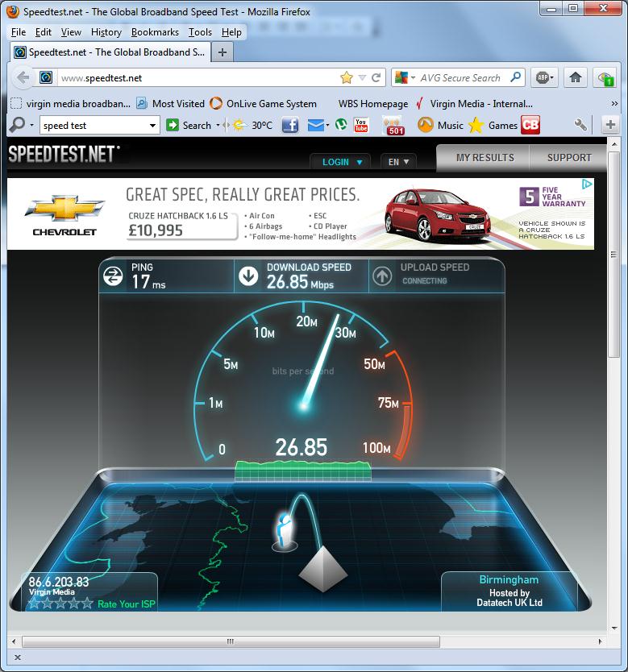
Task: Open the File menu
Action: 19,32
